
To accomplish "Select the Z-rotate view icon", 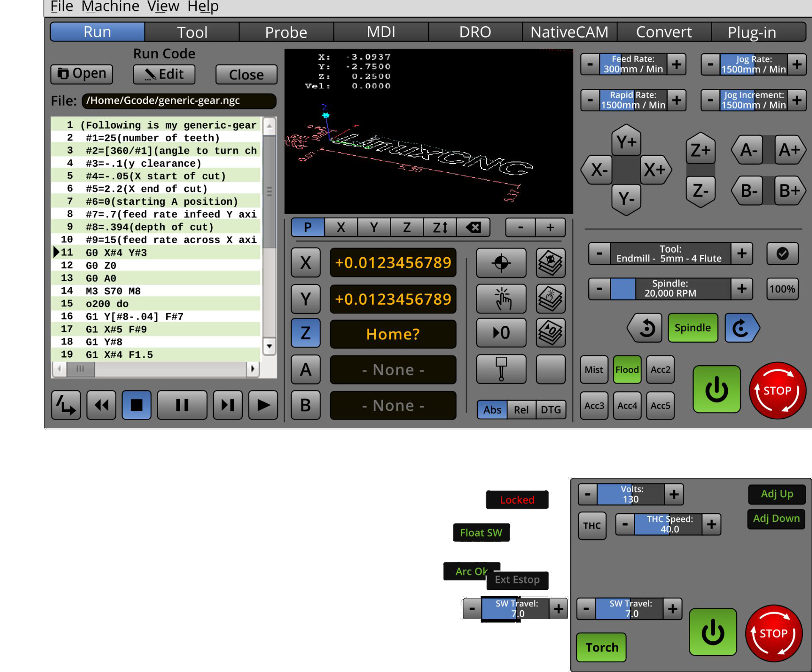I will coord(440,228).
